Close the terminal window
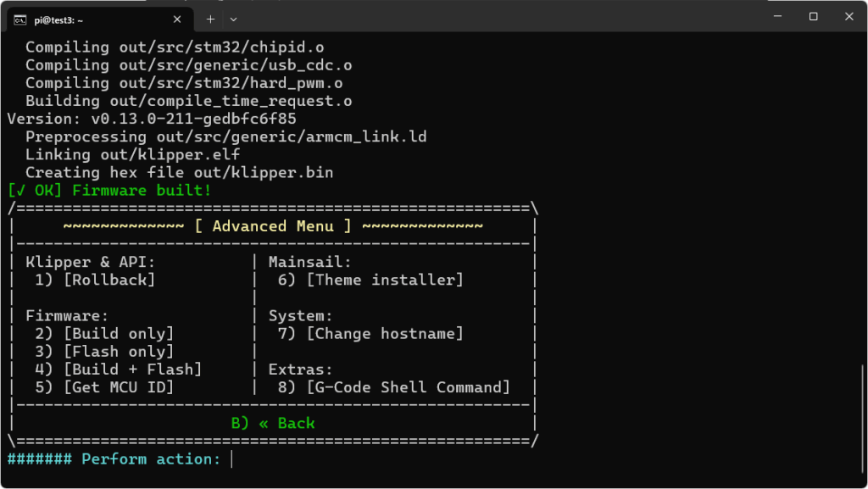 click(849, 17)
